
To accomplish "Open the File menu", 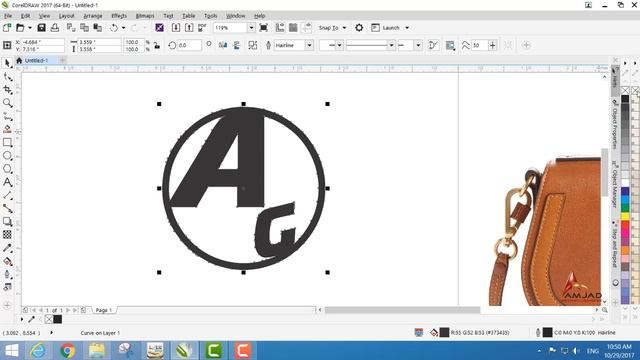I will 8,16.
